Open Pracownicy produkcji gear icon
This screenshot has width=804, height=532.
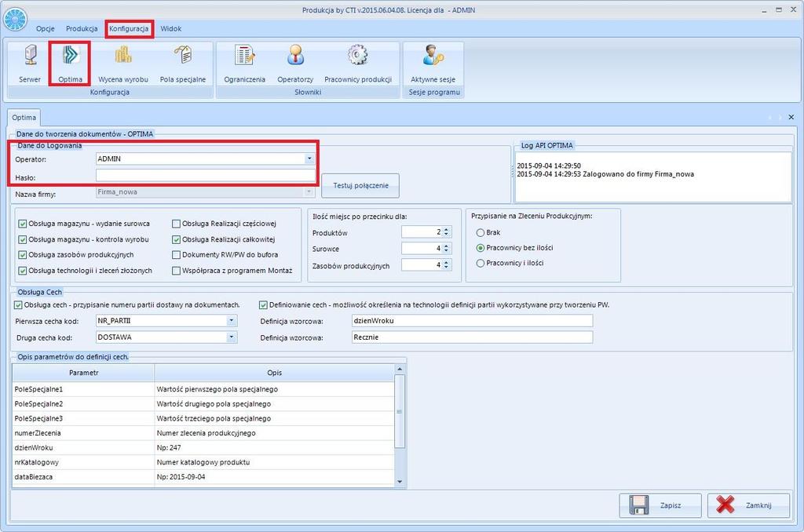pos(357,55)
